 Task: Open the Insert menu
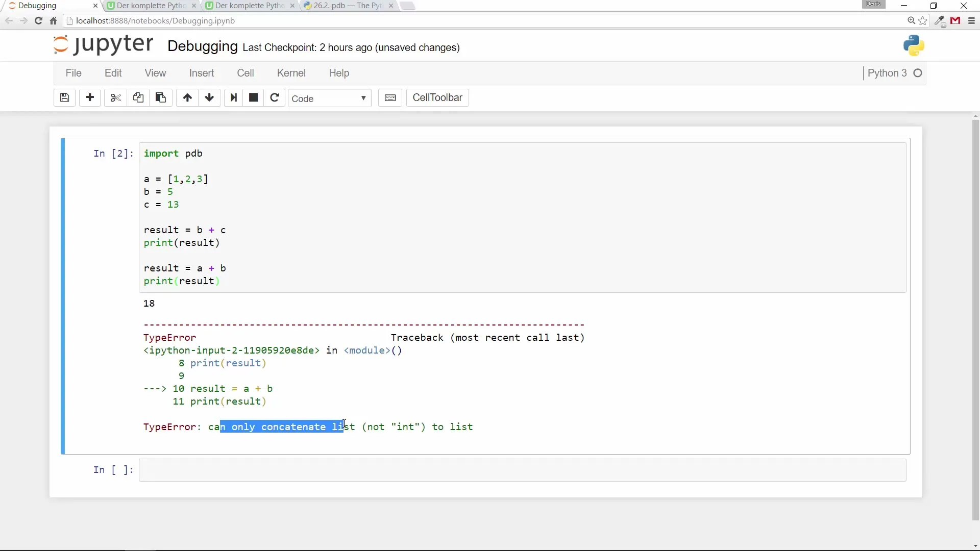(202, 73)
